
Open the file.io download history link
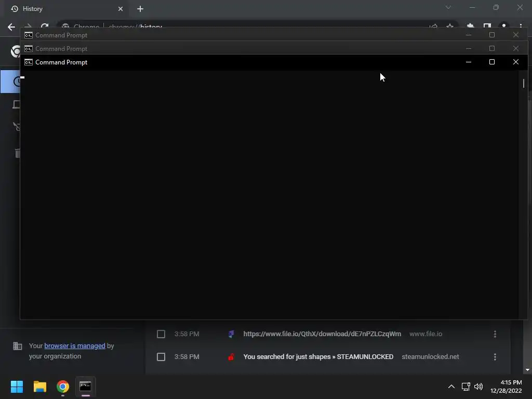point(322,334)
